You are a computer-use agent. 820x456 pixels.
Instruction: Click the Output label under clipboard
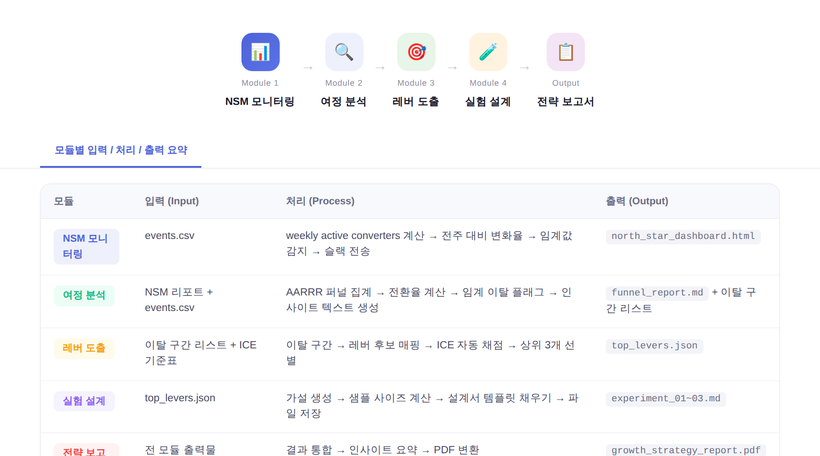pos(565,83)
